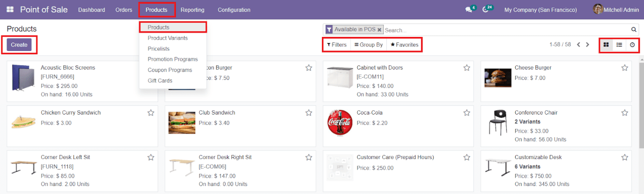Open the Customizable Desk image
Screen dimensions: 644x194
point(497,167)
